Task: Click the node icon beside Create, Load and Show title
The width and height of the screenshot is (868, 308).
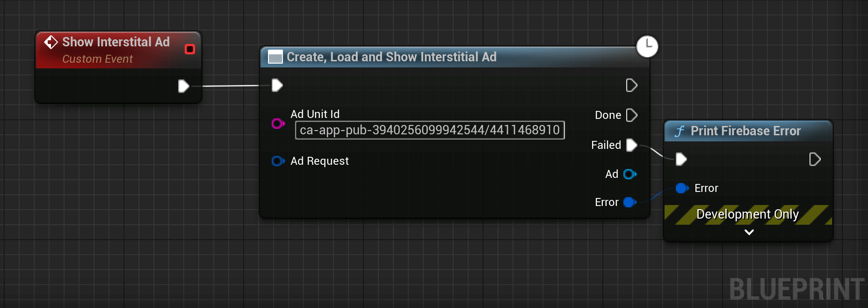Action: (275, 57)
